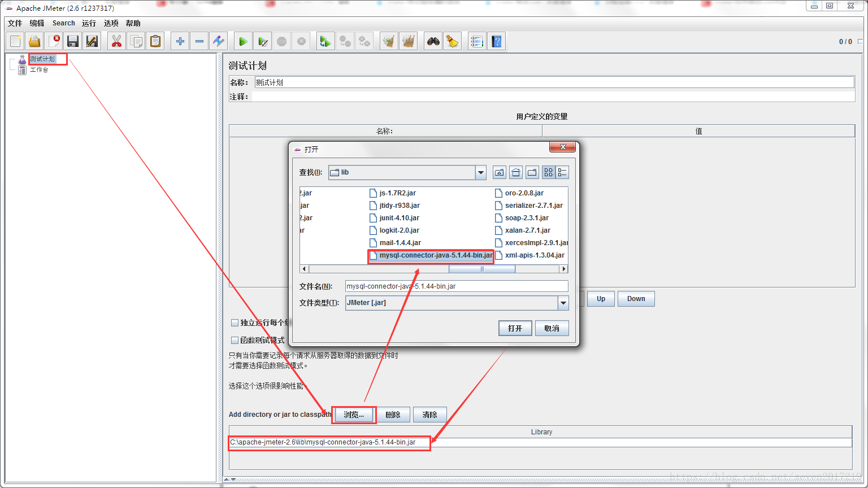Click the Remote Start All icon
This screenshot has height=488, width=868.
(x=325, y=41)
